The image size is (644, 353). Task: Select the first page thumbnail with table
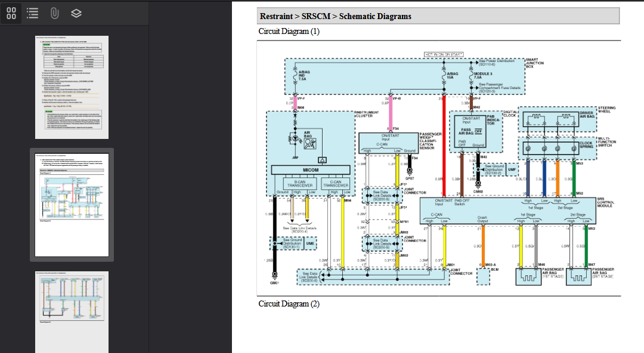click(x=72, y=87)
